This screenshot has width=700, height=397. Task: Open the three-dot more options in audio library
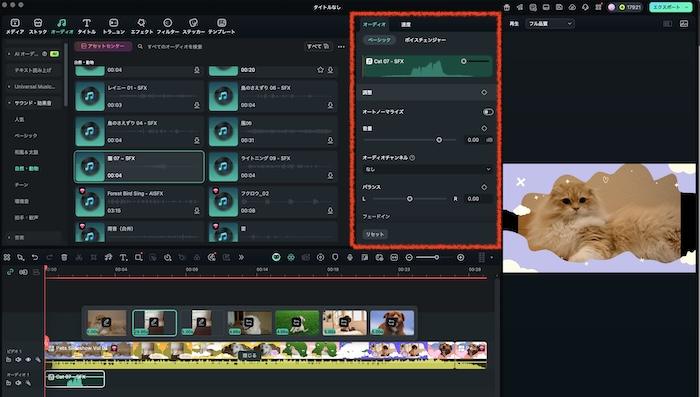(341, 46)
